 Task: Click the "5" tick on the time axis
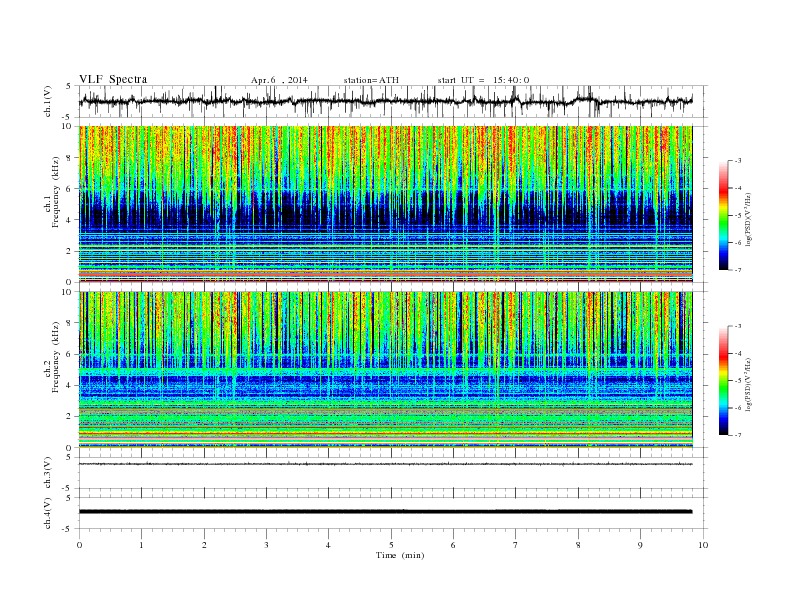click(391, 545)
